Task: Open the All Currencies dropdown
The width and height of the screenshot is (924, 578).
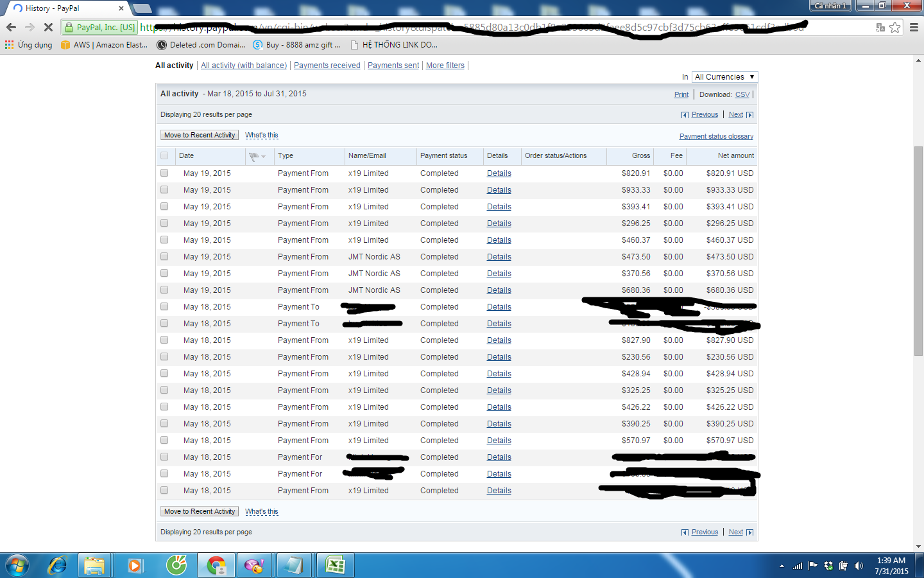Action: click(724, 77)
